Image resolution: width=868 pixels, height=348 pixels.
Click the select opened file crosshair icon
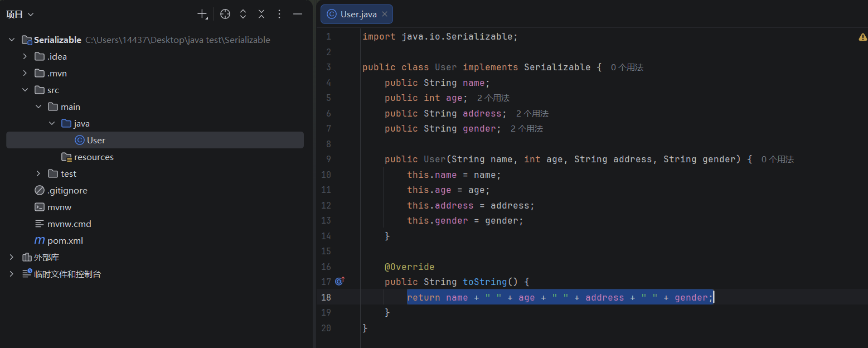pos(225,14)
